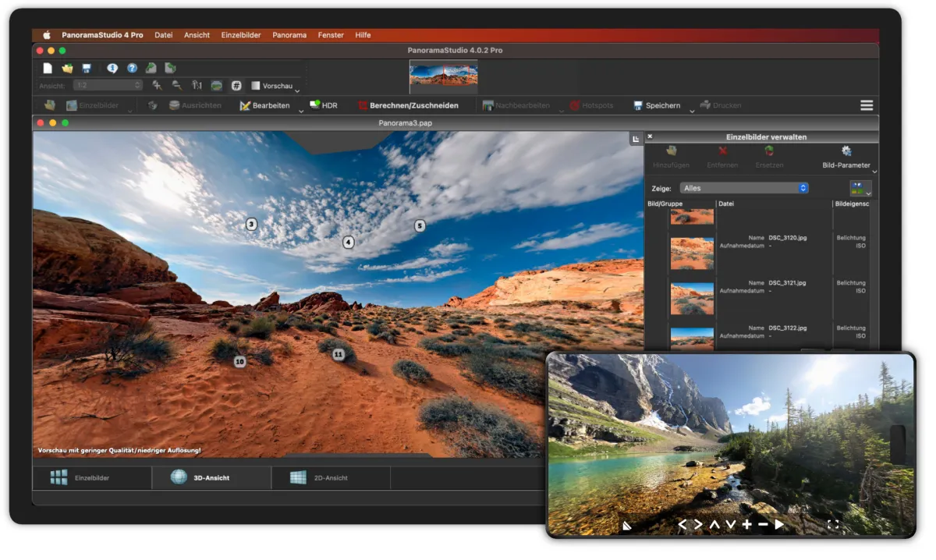Viewport: 936px width, 560px height.
Task: Expand the Speichern dropdown arrow
Action: [x=691, y=112]
